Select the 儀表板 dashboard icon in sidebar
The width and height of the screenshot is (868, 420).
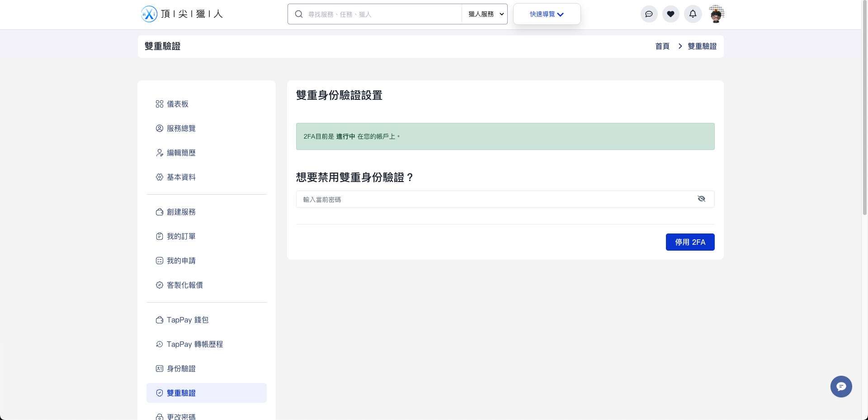(159, 104)
